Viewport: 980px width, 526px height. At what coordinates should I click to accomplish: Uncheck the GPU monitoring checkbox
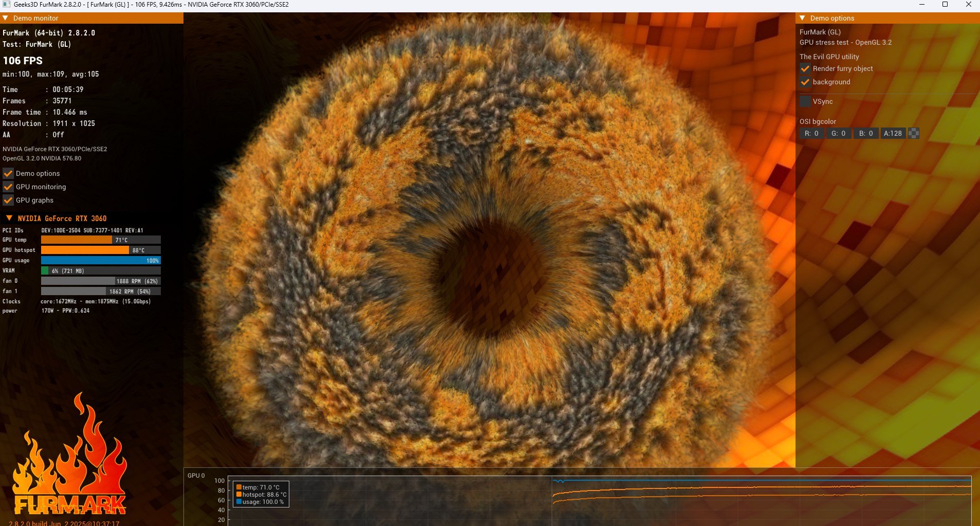coord(8,187)
